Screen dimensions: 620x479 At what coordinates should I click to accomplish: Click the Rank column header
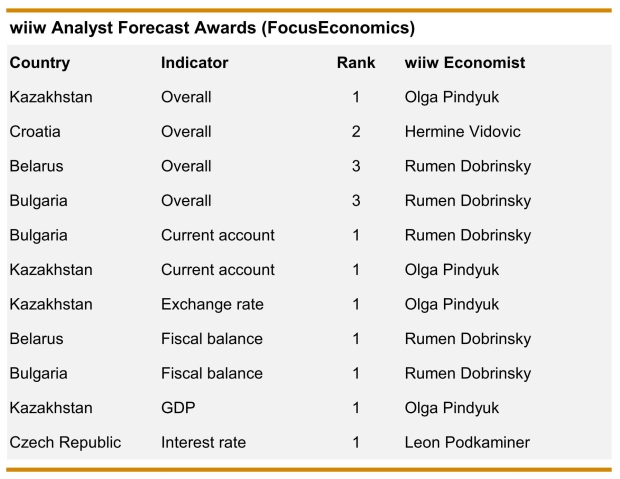(x=356, y=62)
